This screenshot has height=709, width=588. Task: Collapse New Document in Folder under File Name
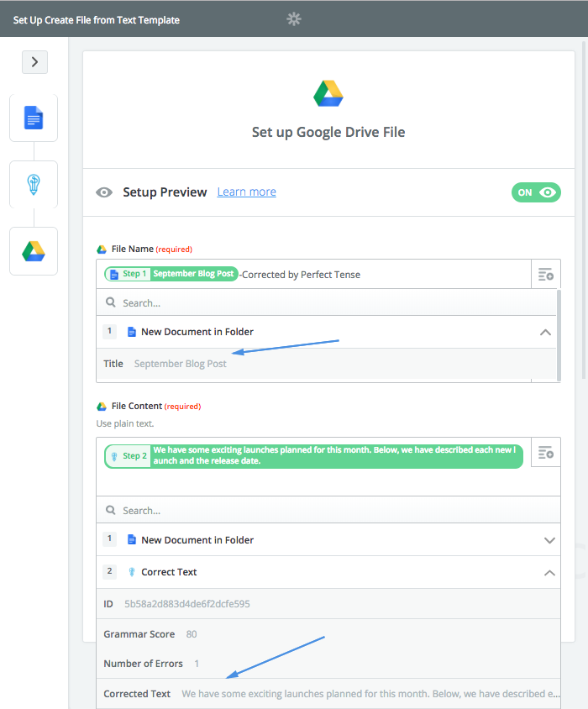click(545, 333)
